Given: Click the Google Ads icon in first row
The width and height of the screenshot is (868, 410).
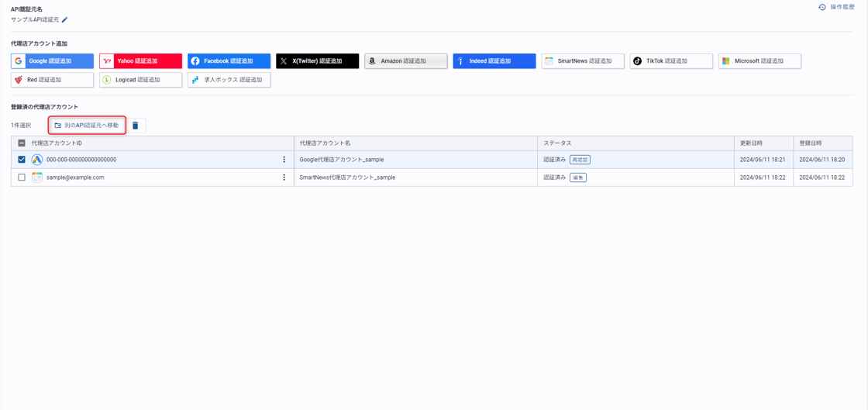Looking at the screenshot, I should pyautogui.click(x=37, y=160).
